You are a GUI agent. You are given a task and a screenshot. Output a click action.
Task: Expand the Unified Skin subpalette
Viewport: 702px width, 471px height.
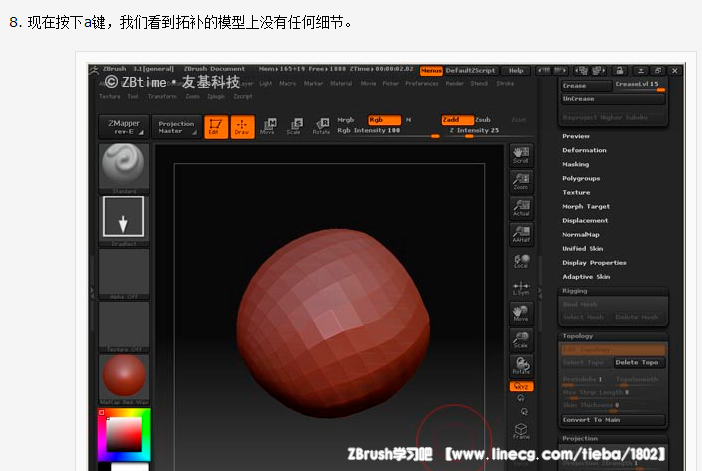pos(582,248)
